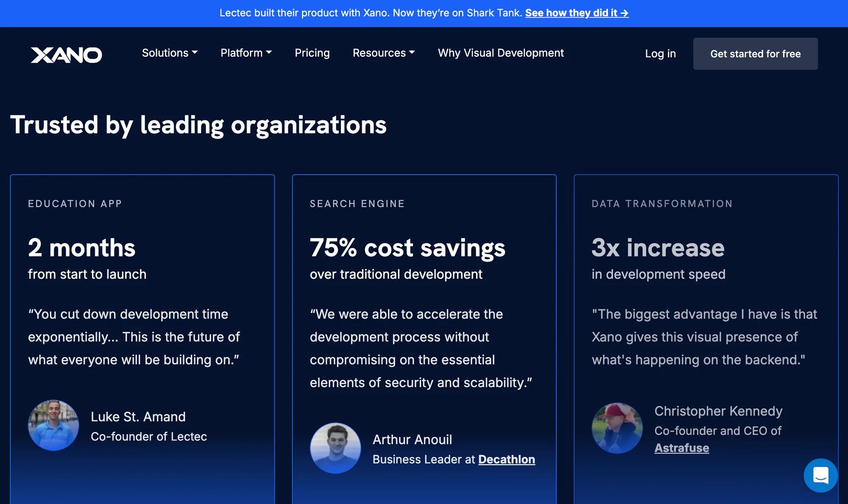Click the '75% cost savings' headline
Image resolution: width=848 pixels, height=504 pixels.
tap(407, 248)
